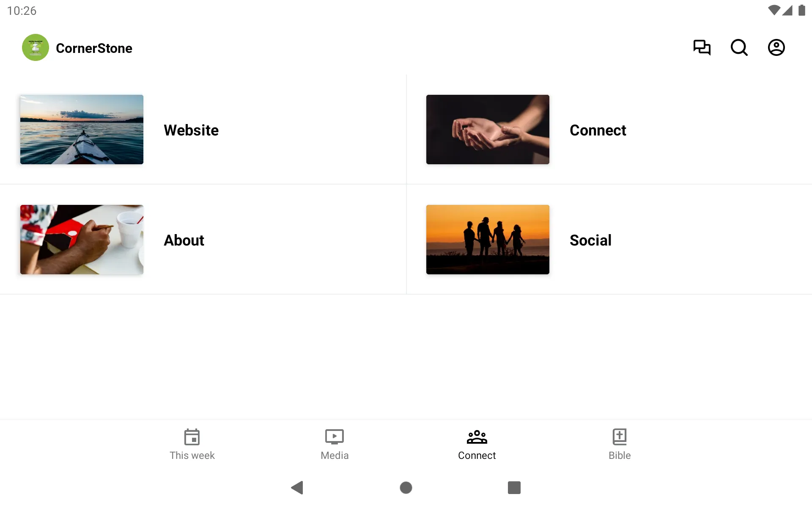
Task: Open the user profile icon
Action: [x=776, y=47]
